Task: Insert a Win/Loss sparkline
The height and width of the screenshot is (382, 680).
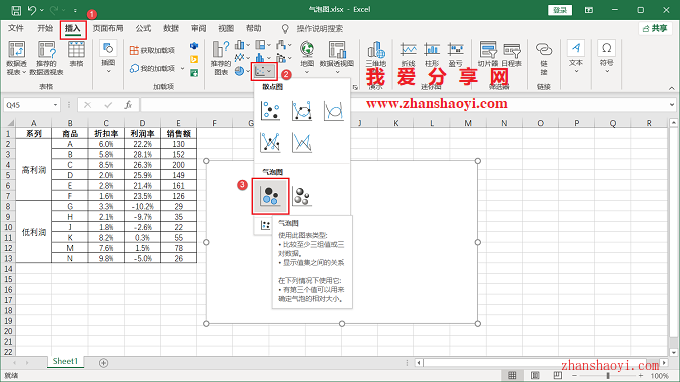Action: pos(455,54)
